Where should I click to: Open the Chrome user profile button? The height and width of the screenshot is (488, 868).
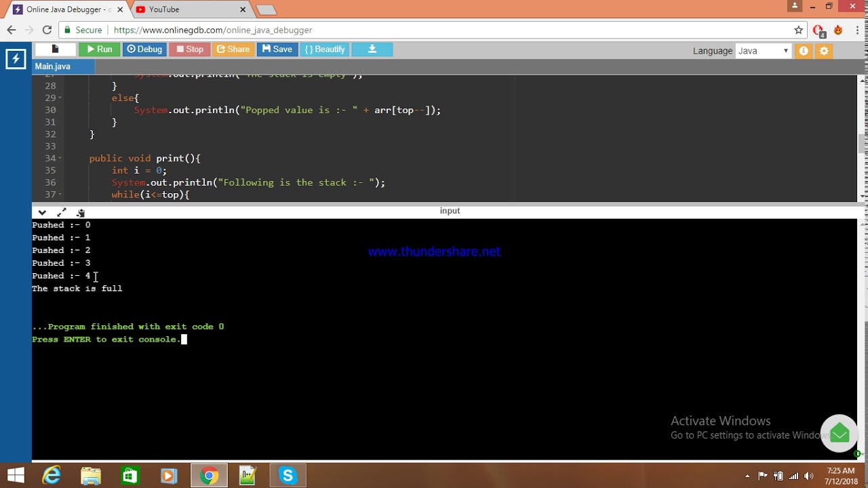pos(795,6)
